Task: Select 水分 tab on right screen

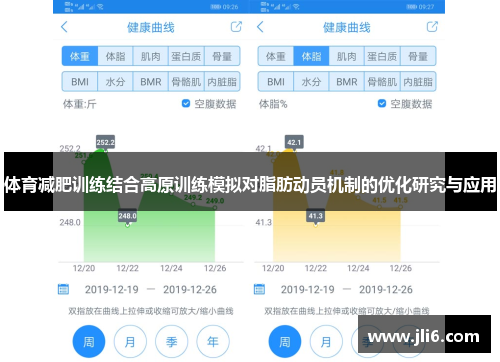Action: point(311,81)
